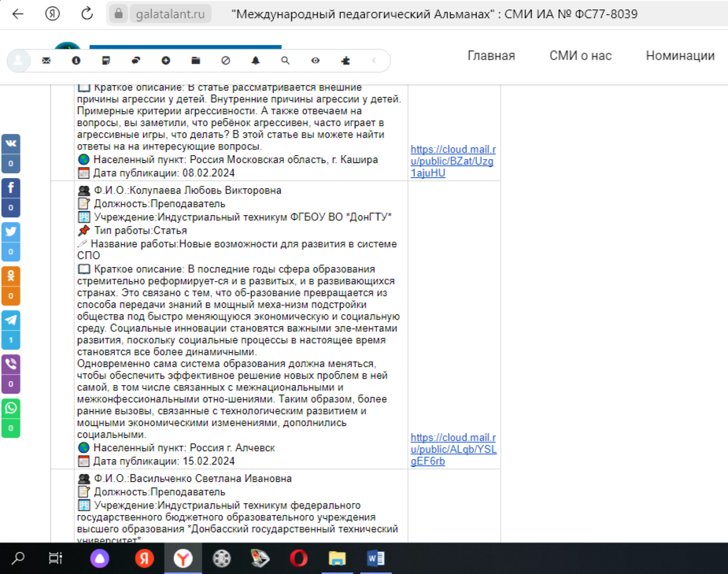
Task: Open Microsoft Word from the taskbar
Action: 375,558
